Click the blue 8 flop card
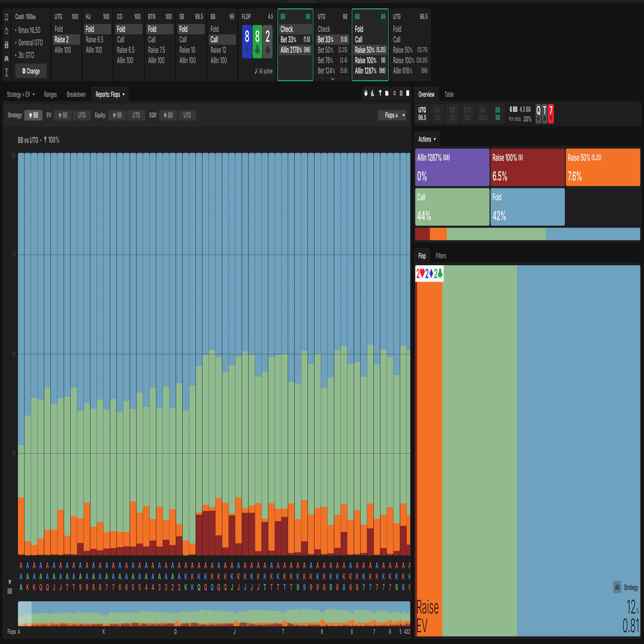644x644 pixels. pos(247,41)
